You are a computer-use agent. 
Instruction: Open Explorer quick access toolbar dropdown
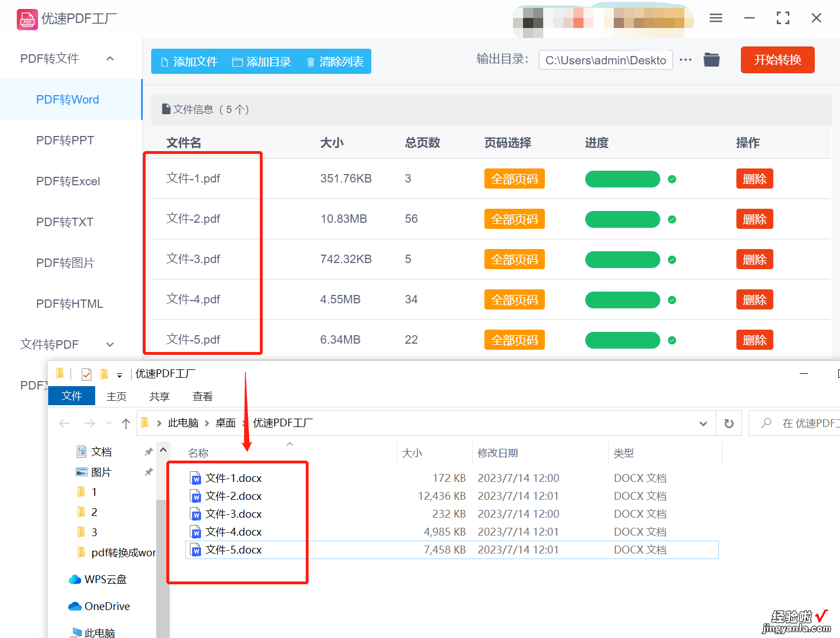pos(119,375)
